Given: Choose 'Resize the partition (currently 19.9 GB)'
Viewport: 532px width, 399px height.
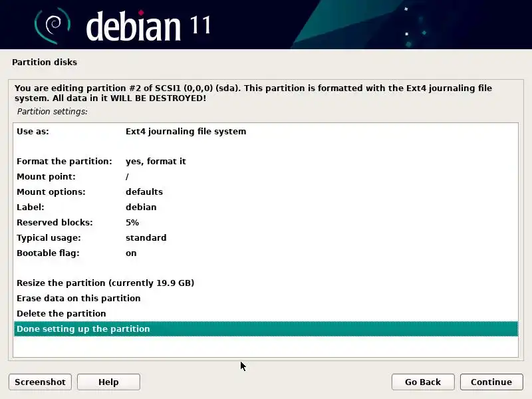Looking at the screenshot, I should [265, 283].
